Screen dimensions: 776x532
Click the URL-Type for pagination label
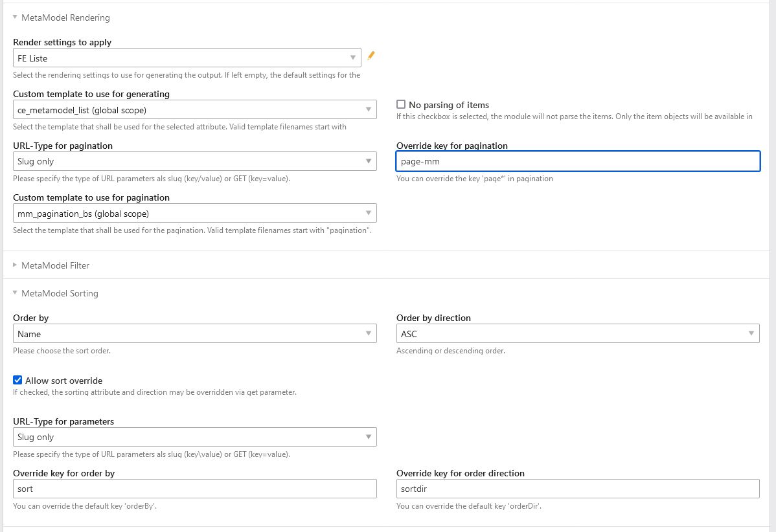click(x=63, y=146)
